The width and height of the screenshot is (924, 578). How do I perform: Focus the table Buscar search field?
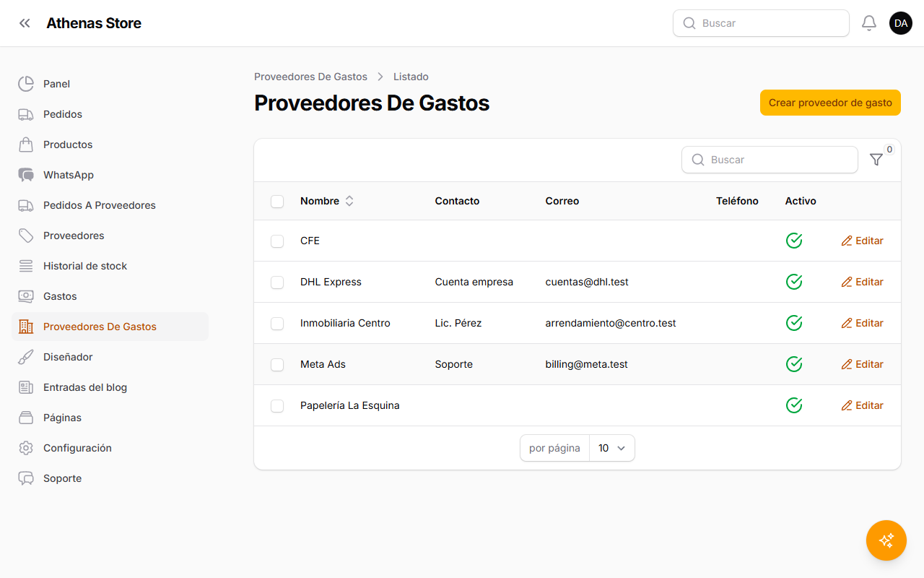click(x=770, y=160)
